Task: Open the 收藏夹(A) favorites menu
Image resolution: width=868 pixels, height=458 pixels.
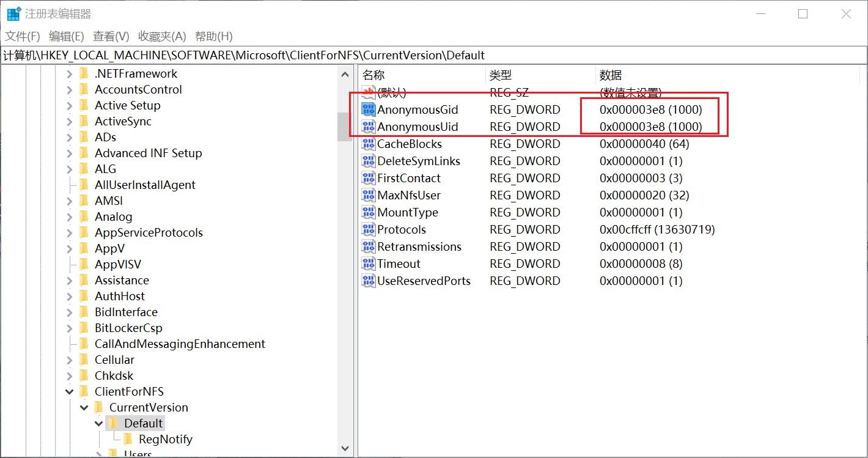Action: tap(162, 37)
